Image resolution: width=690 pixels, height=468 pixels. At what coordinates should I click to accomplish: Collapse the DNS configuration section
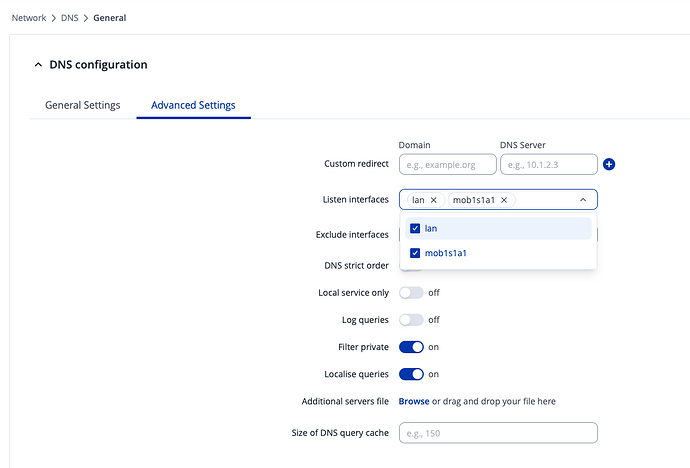38,65
